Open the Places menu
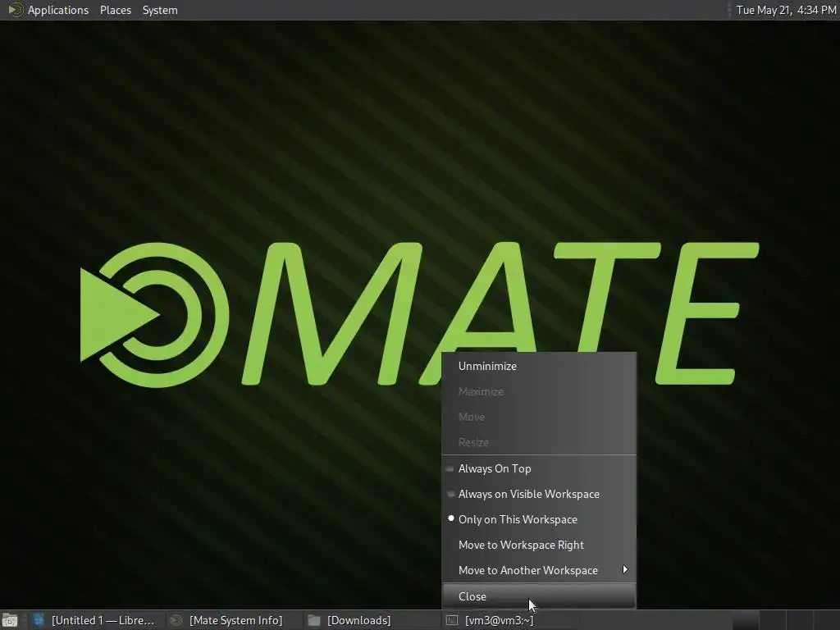840x630 pixels. pos(116,10)
